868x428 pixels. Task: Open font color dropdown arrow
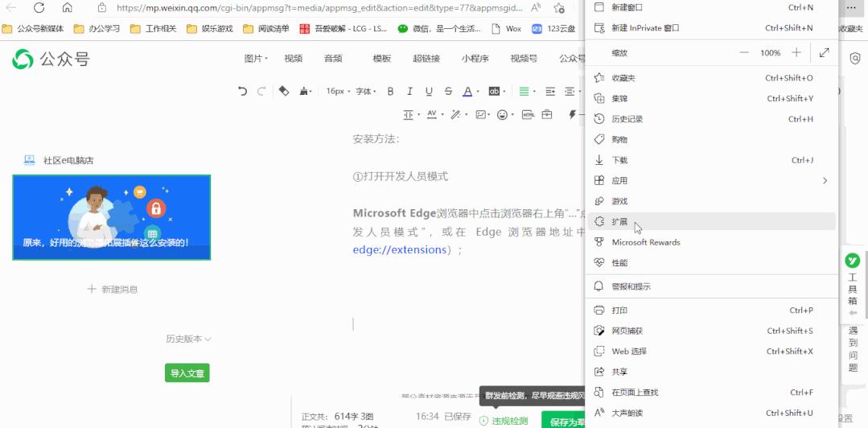coord(478,92)
